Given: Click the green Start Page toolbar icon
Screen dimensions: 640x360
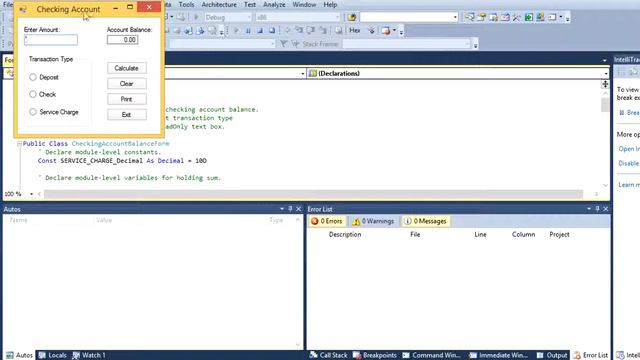Looking at the screenshot, I should coord(529,17).
